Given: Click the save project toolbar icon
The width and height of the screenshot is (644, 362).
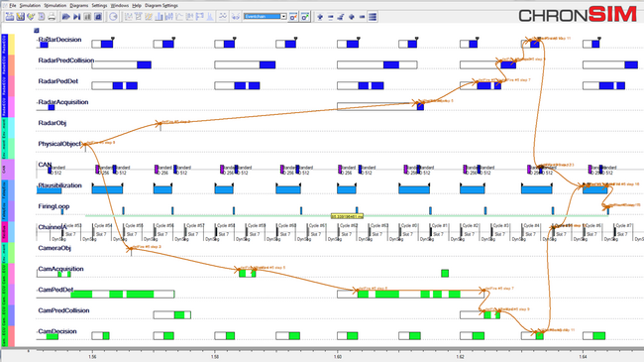Looking at the screenshot, I should pyautogui.click(x=20, y=17).
